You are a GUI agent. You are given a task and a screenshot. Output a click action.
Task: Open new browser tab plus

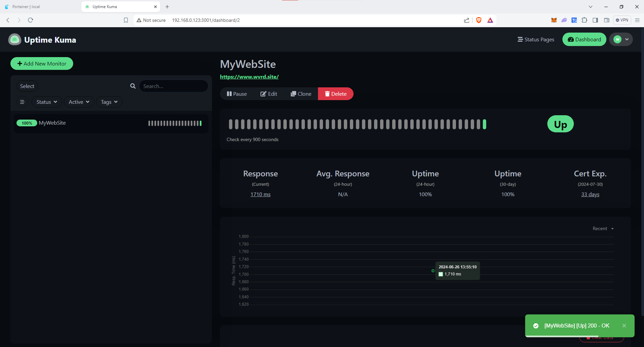pos(167,7)
